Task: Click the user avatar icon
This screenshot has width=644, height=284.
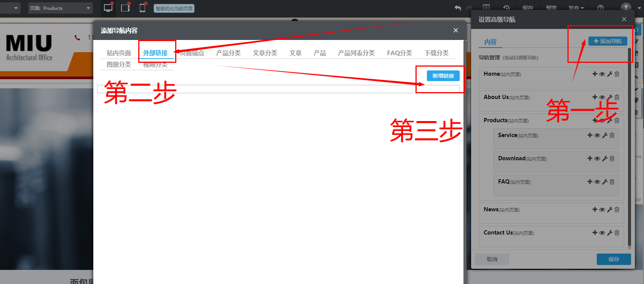Action: (626, 8)
